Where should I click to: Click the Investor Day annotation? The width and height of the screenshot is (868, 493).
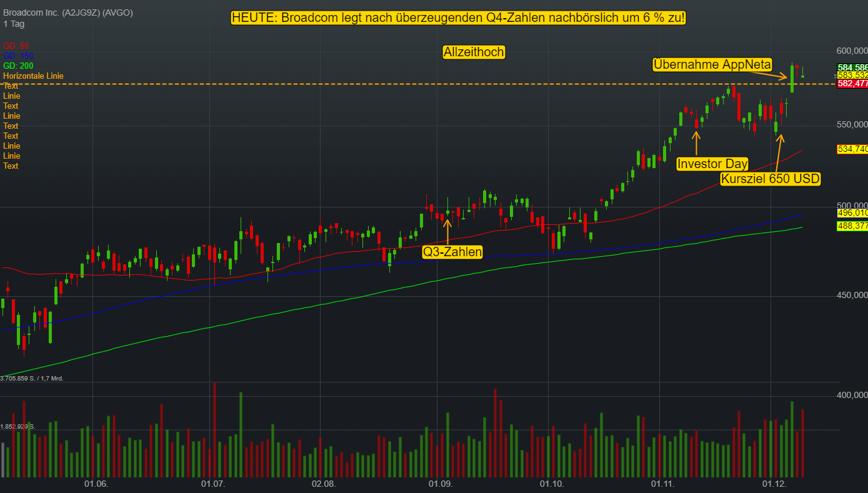coord(712,164)
